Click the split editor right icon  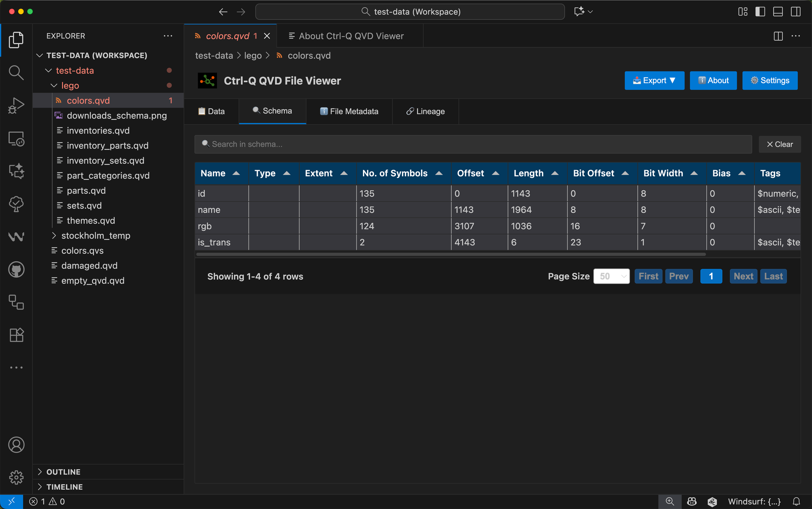tap(778, 36)
